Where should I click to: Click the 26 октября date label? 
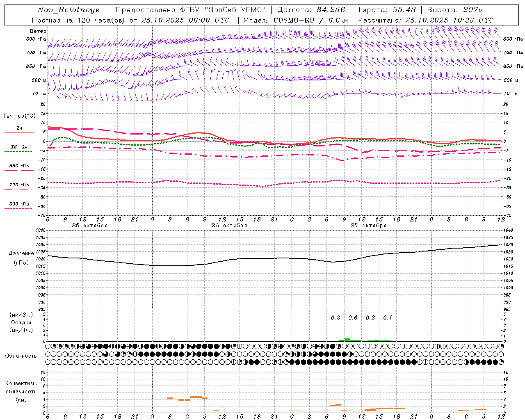coord(229,226)
